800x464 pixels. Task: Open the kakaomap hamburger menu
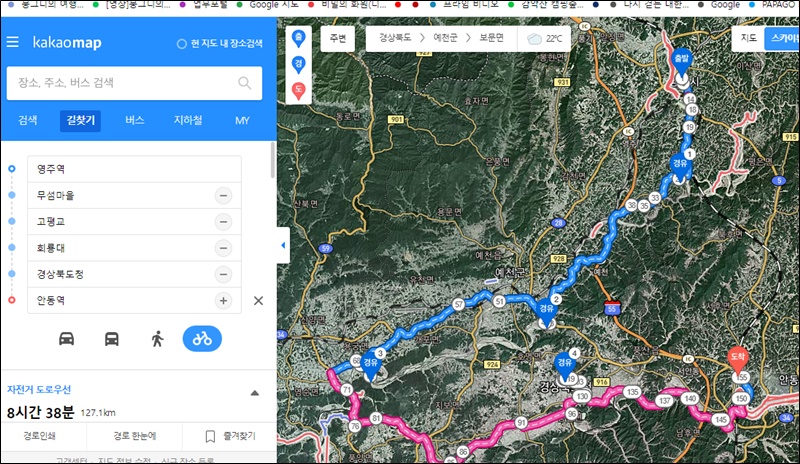13,42
